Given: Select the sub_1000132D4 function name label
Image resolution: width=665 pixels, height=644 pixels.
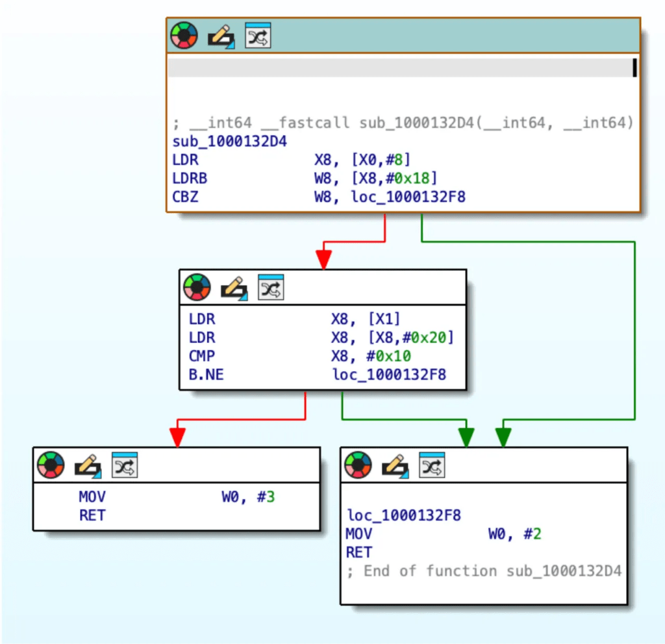Looking at the screenshot, I should coord(230,141).
